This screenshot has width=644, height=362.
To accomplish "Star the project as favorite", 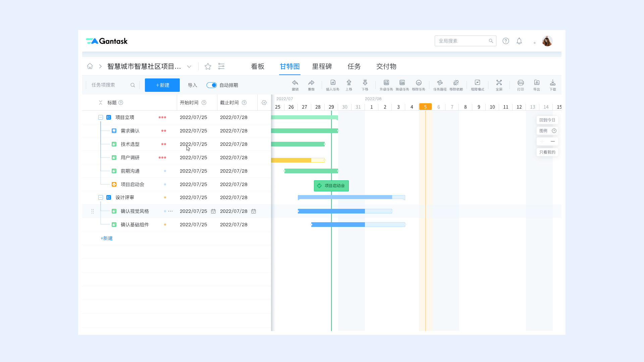I will point(208,66).
